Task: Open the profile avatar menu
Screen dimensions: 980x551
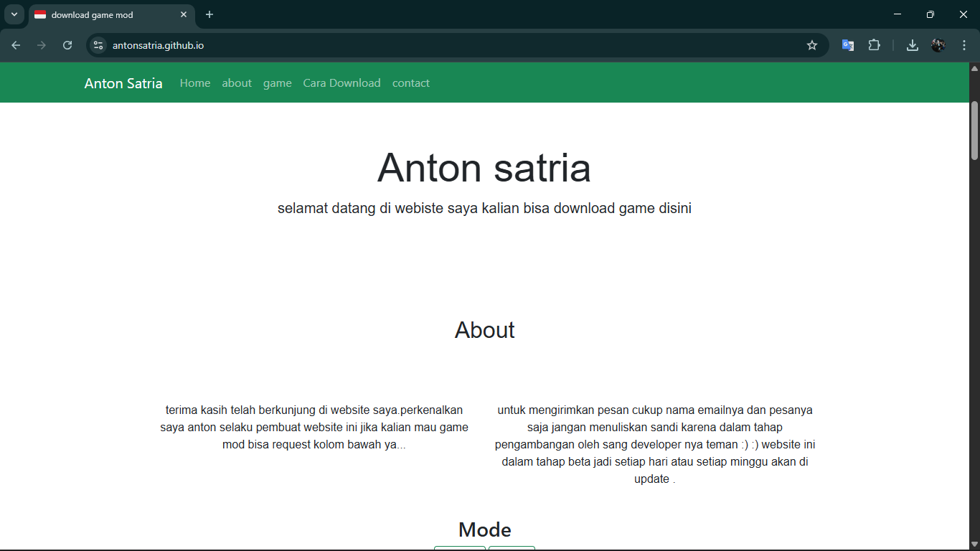Action: click(x=938, y=45)
